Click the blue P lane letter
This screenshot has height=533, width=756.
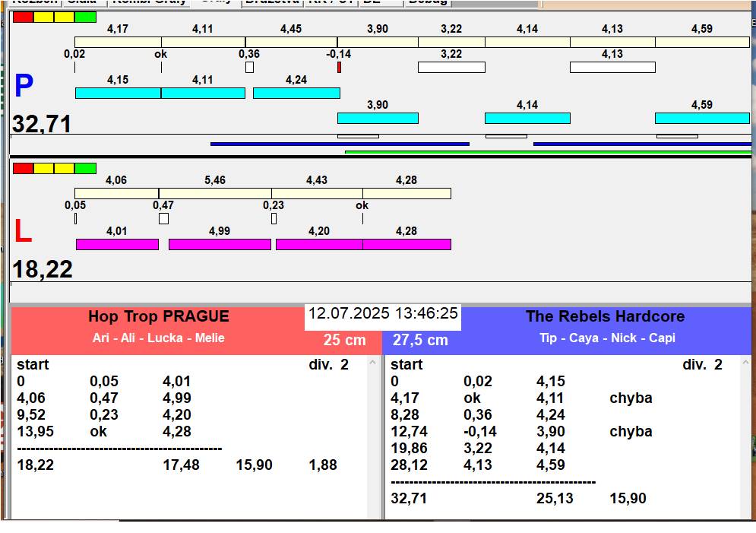pos(24,85)
